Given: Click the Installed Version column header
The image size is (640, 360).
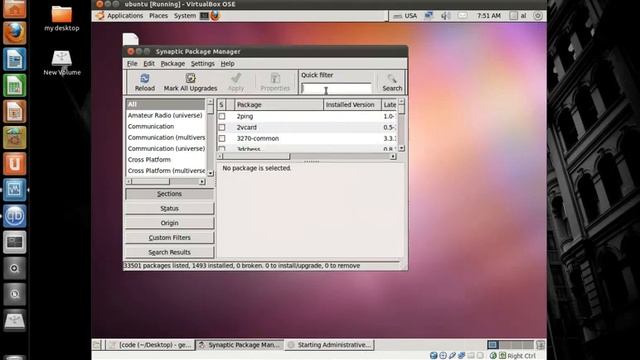Looking at the screenshot, I should coord(352,105).
